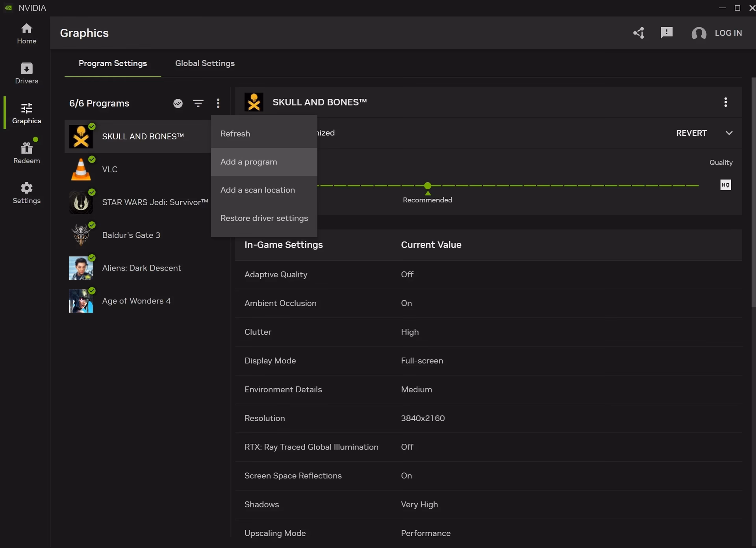Switch to Global Settings tab
Image resolution: width=756 pixels, height=548 pixels.
click(205, 63)
